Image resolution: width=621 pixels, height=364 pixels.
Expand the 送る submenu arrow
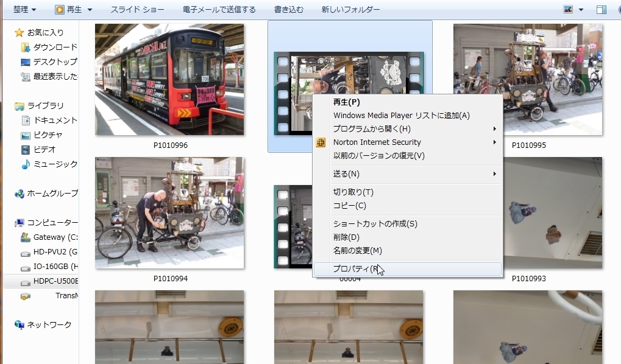pos(495,174)
